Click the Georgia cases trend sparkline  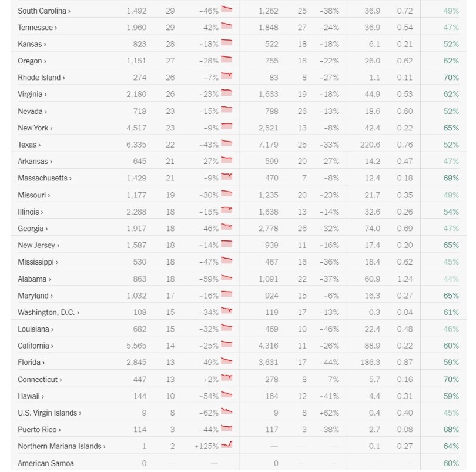[x=227, y=227]
